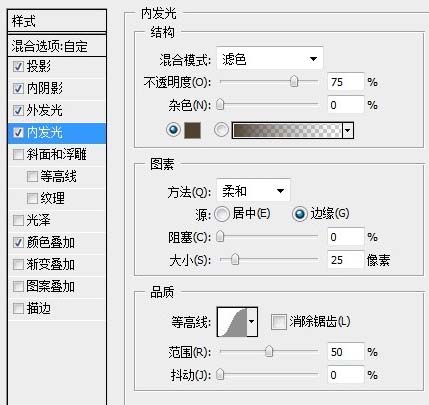Uncheck the 内阴影 checkbox
This screenshot has height=405, width=429.
tap(18, 89)
